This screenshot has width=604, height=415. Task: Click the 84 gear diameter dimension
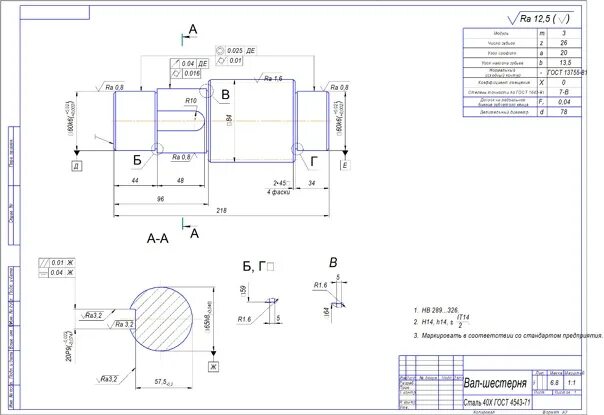tap(229, 122)
